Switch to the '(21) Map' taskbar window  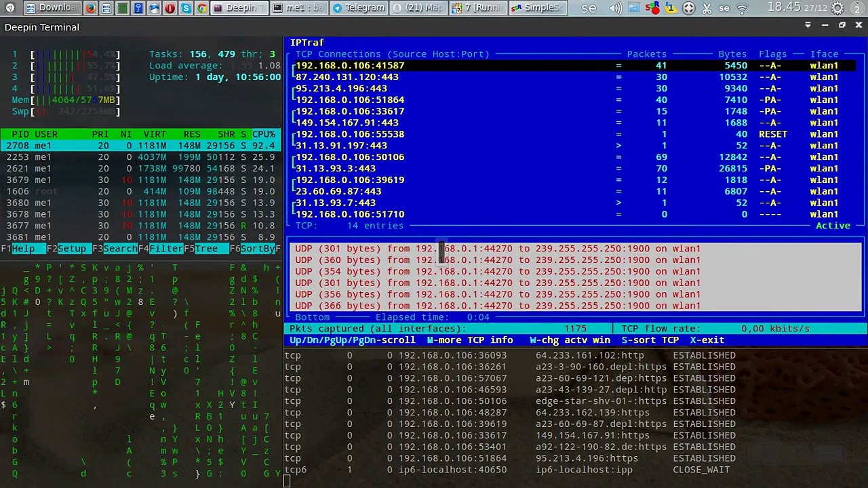[x=418, y=8]
